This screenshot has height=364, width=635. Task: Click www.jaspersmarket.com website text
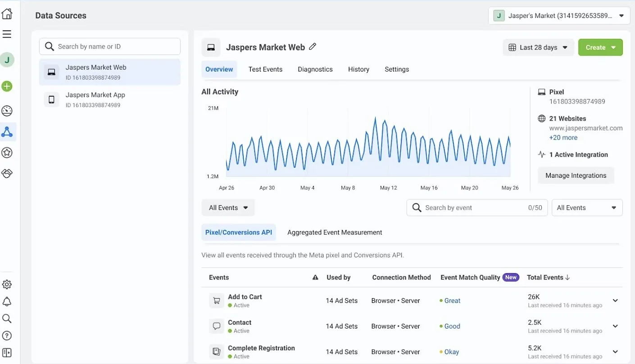(586, 128)
